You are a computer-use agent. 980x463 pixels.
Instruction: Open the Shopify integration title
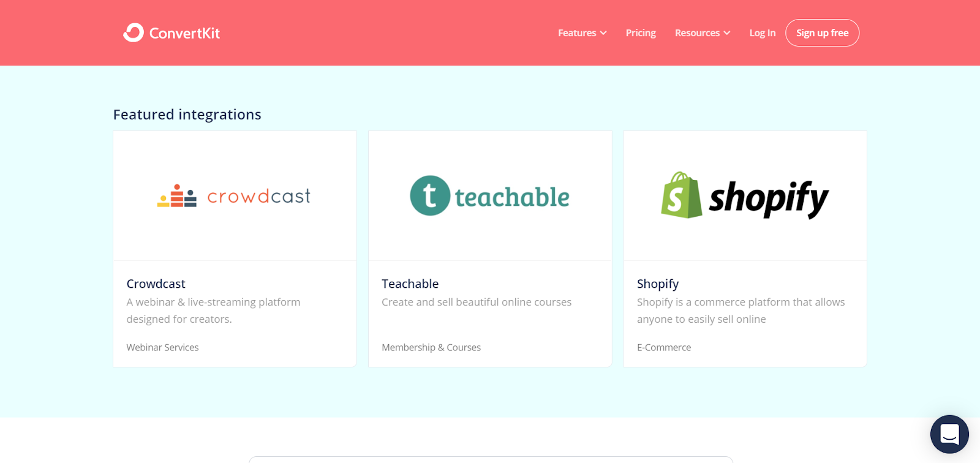[658, 284]
